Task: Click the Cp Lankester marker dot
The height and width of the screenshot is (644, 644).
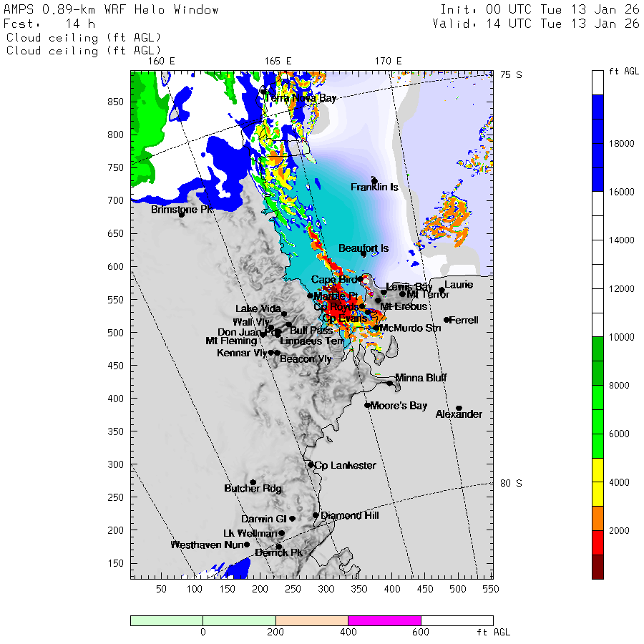Action: click(311, 464)
